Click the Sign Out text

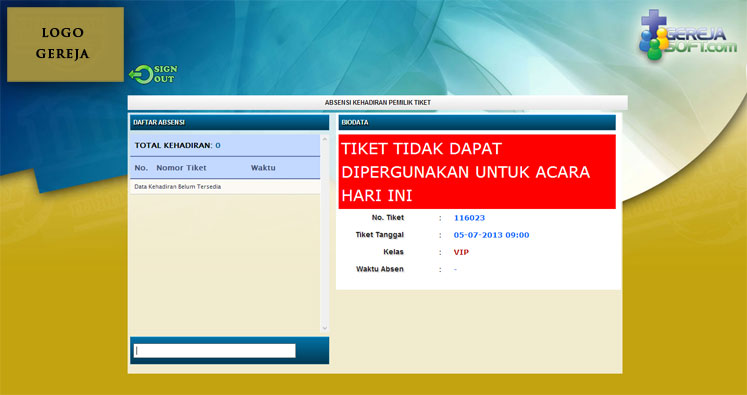165,74
